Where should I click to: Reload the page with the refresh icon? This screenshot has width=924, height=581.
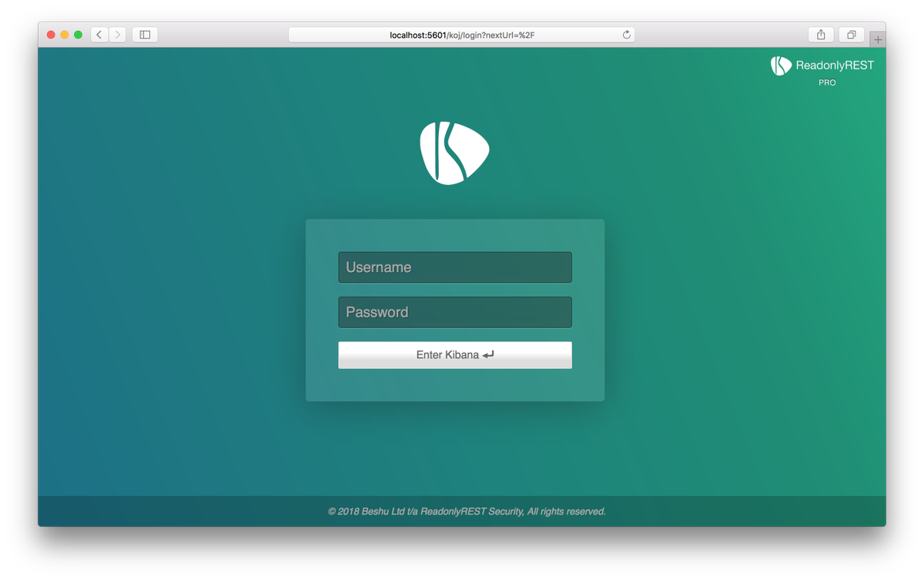pos(626,35)
